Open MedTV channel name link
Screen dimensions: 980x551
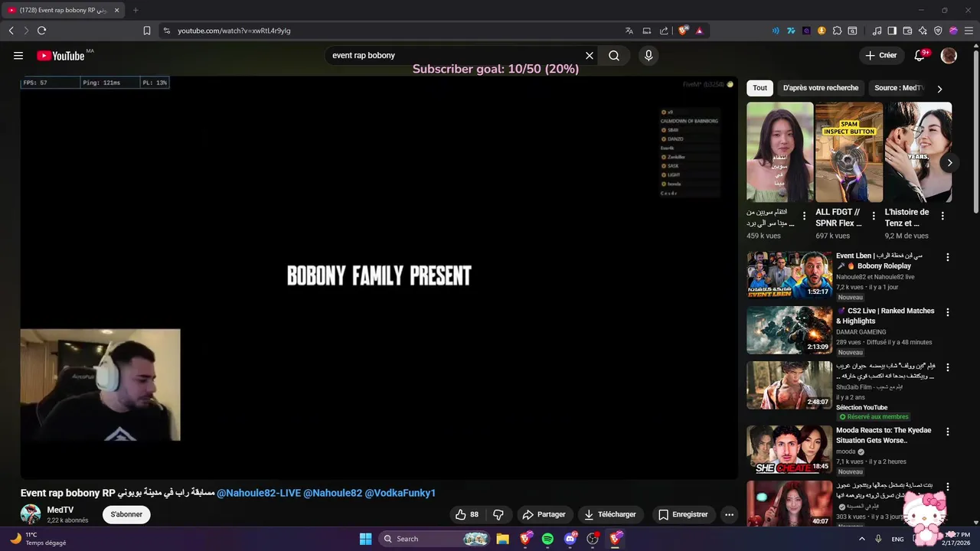(x=60, y=510)
